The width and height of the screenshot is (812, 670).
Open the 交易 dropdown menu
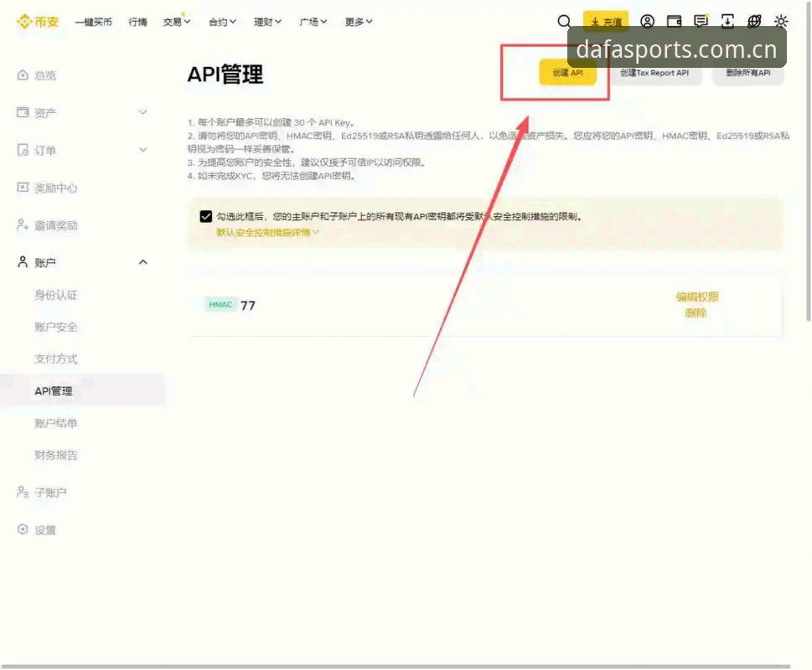pos(177,22)
